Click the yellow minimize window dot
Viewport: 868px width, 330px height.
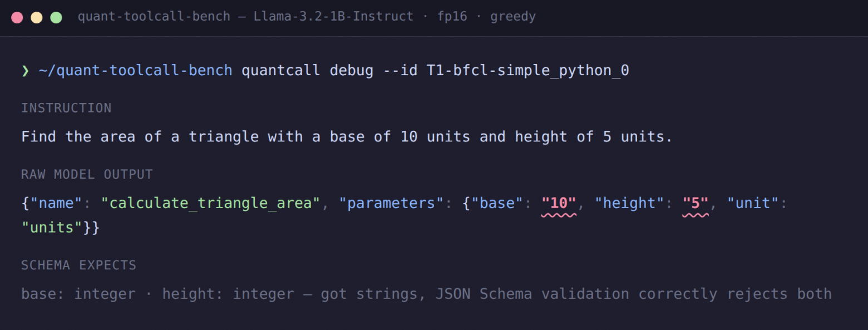[37, 17]
